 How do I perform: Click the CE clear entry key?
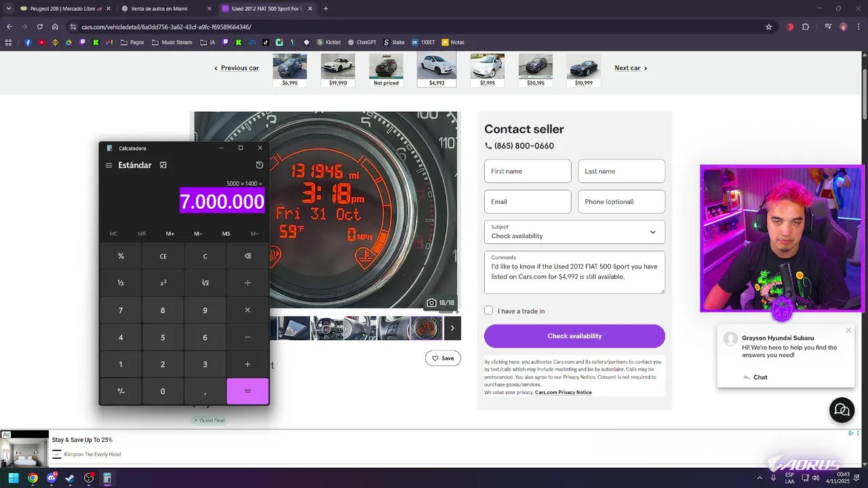point(163,256)
